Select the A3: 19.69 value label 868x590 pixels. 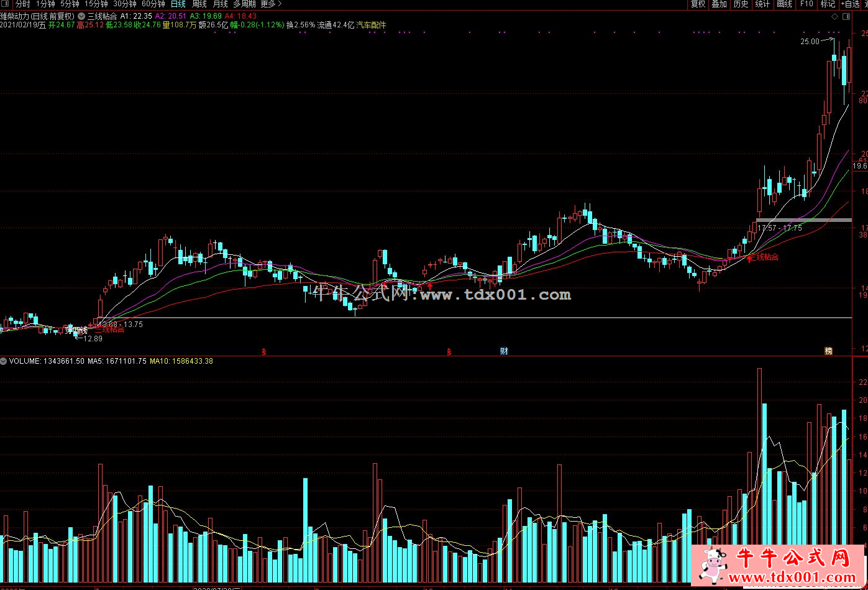206,16
